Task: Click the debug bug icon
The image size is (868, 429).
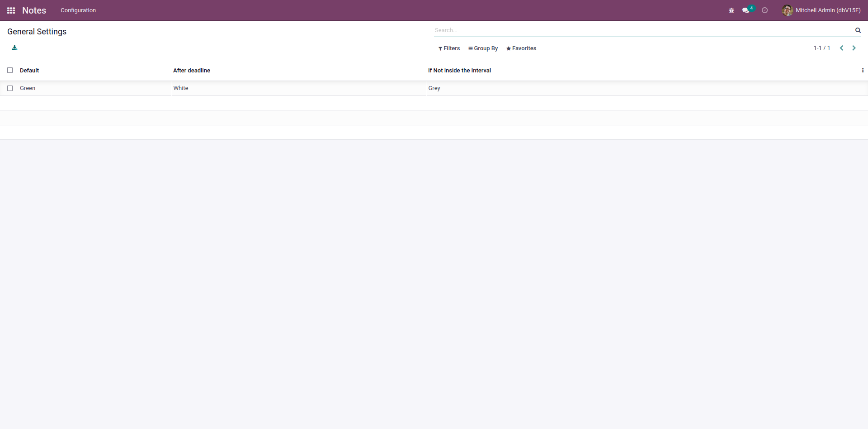Action: (x=731, y=10)
